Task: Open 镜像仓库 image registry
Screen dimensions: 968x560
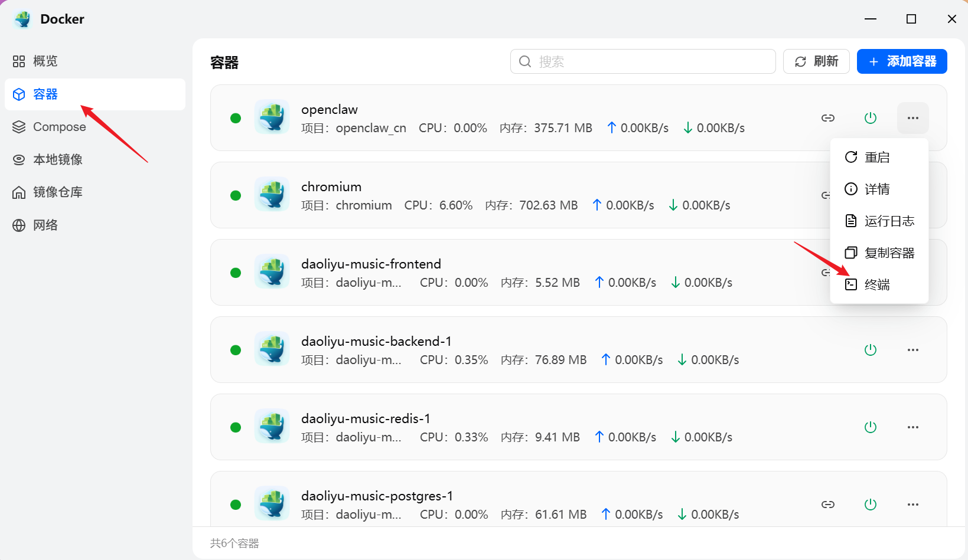Action: [x=94, y=192]
